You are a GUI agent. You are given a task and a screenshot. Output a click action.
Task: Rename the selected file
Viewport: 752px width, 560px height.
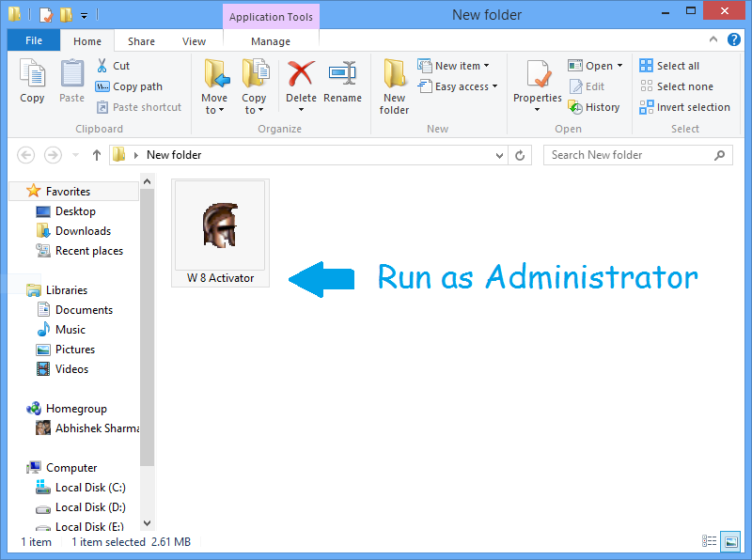coord(342,81)
